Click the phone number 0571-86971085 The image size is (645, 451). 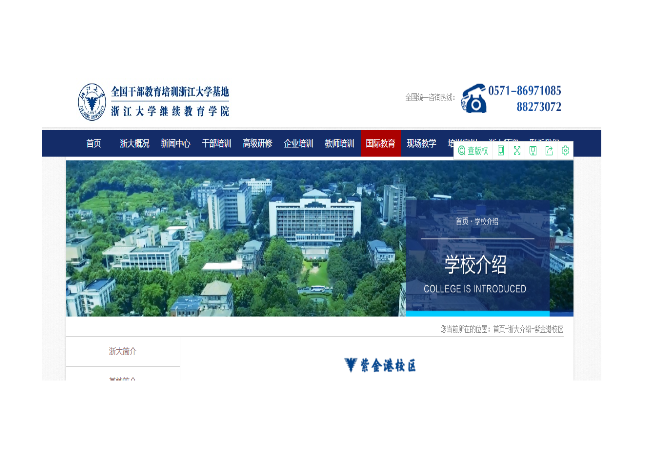coord(524,91)
